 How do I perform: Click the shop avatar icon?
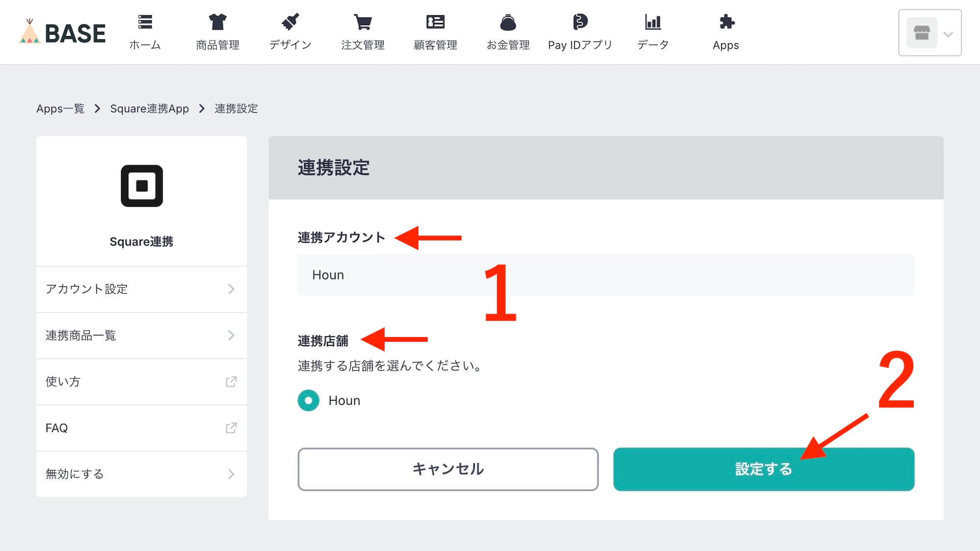pos(922,33)
